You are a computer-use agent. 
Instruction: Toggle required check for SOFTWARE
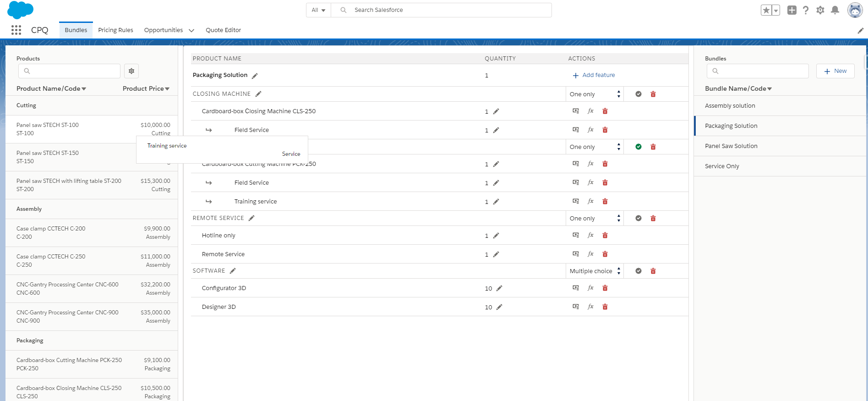639,271
